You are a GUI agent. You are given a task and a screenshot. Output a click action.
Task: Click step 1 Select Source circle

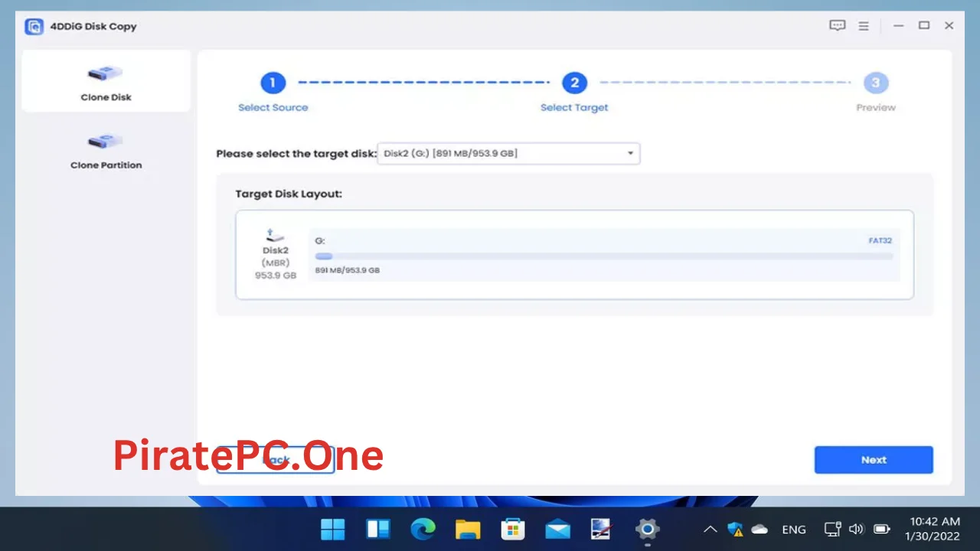click(273, 83)
